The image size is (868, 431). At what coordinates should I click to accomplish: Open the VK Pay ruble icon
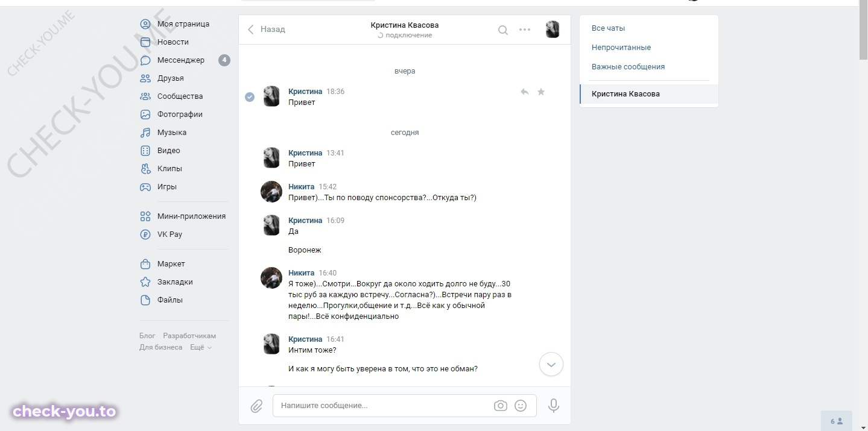[145, 234]
